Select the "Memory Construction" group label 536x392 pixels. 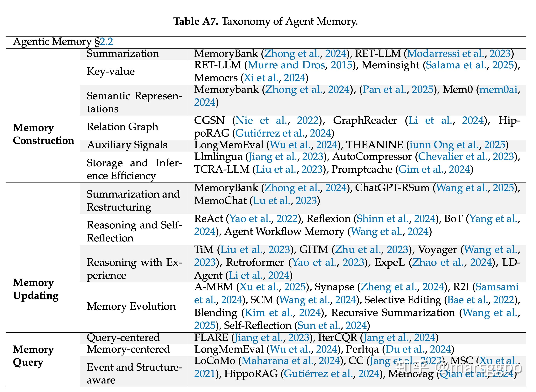[44, 134]
